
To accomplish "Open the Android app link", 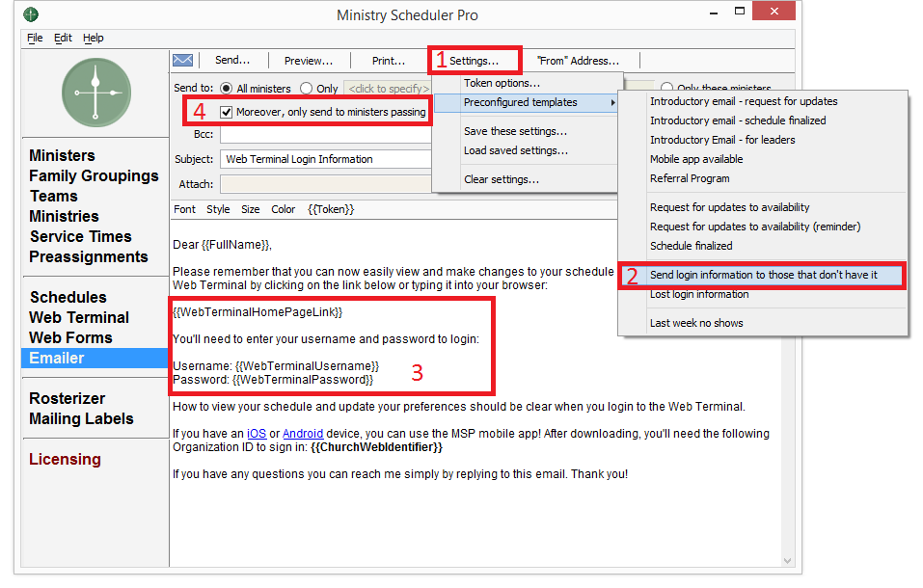I will (x=303, y=434).
